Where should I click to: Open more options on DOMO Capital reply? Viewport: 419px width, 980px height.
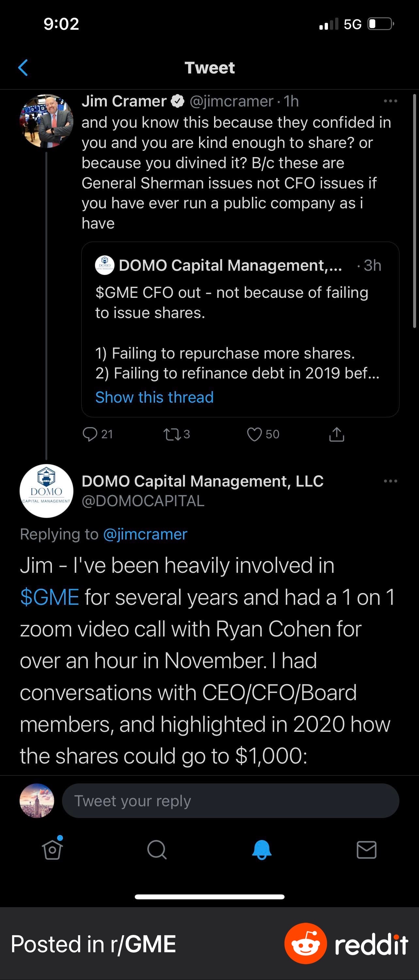pyautogui.click(x=391, y=481)
